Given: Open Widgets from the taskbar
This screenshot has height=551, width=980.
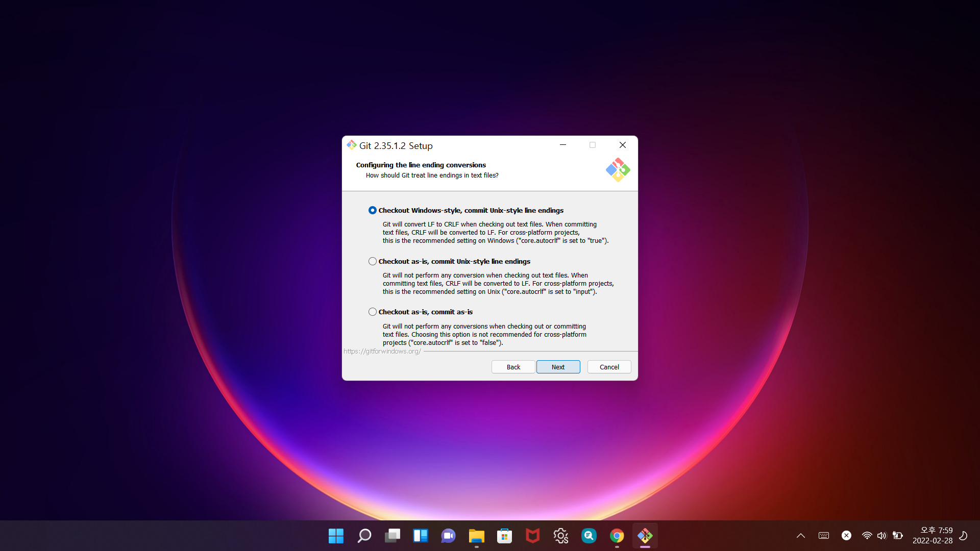Looking at the screenshot, I should click(x=420, y=536).
